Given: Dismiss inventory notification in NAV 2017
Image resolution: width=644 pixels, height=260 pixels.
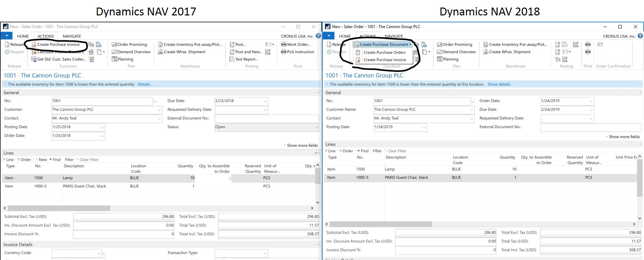Looking at the screenshot, I should 5,84.
